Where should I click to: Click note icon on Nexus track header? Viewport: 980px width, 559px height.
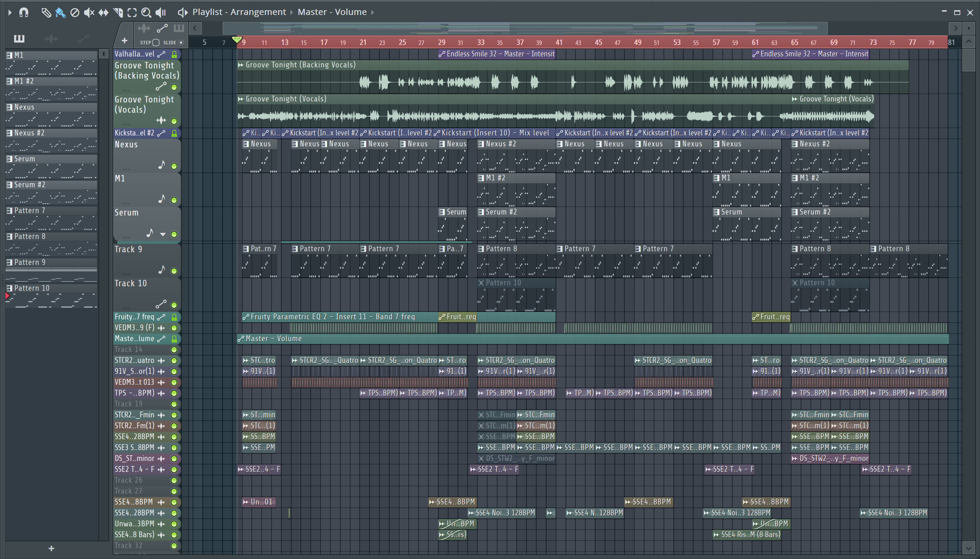[x=162, y=165]
